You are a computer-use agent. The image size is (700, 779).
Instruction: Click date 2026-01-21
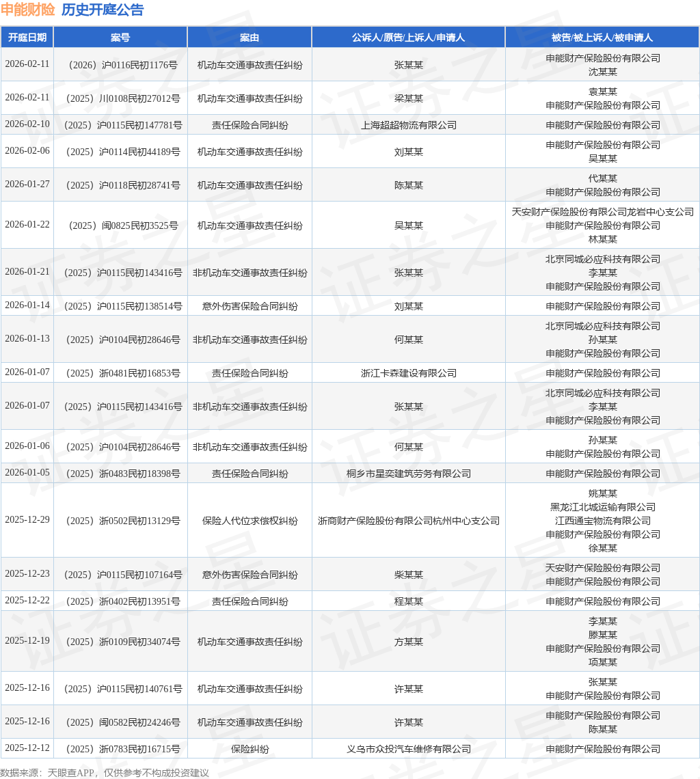pos(27,272)
